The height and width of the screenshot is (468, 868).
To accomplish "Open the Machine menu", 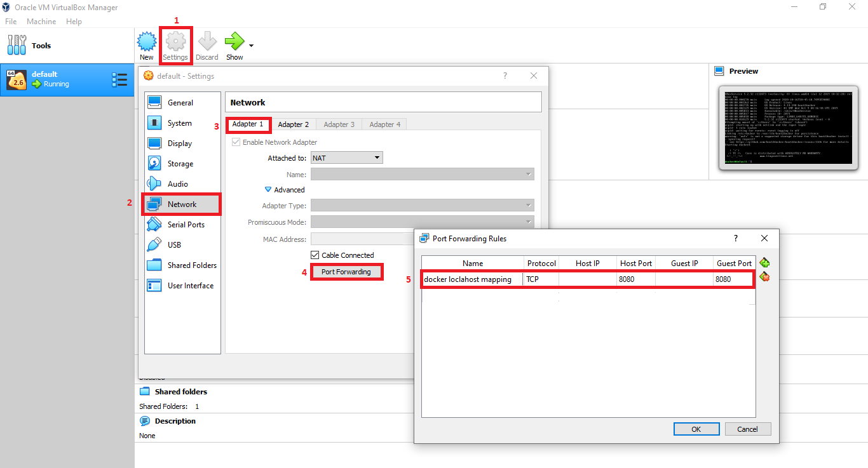I will click(x=41, y=21).
